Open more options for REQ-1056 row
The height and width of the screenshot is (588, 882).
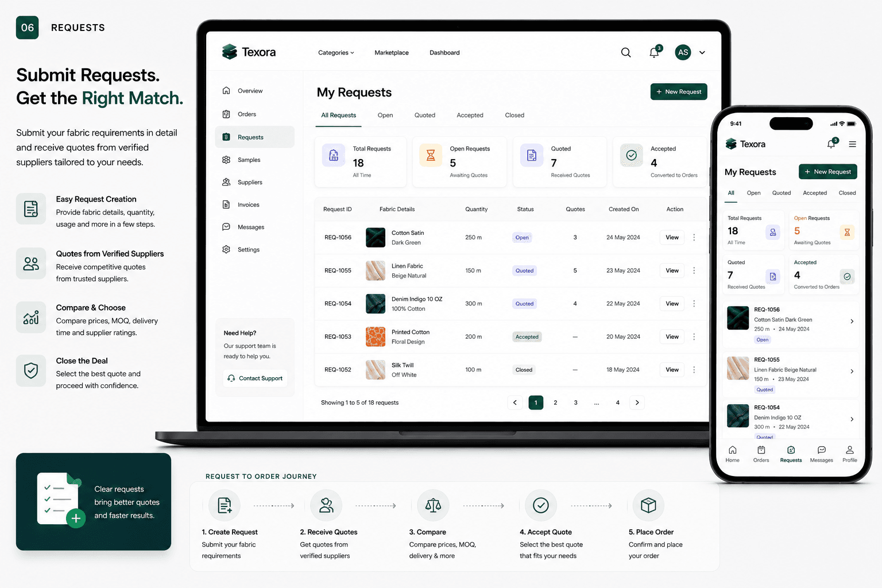point(694,237)
